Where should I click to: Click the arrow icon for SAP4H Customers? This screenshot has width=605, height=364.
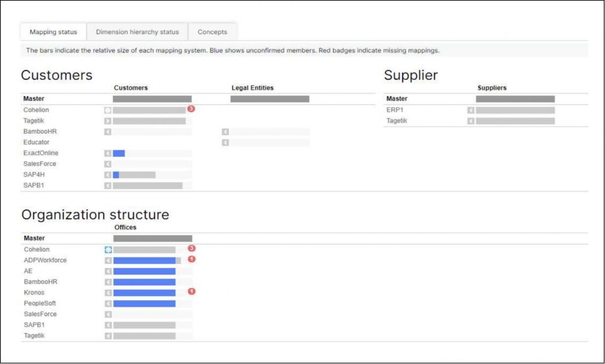click(108, 175)
